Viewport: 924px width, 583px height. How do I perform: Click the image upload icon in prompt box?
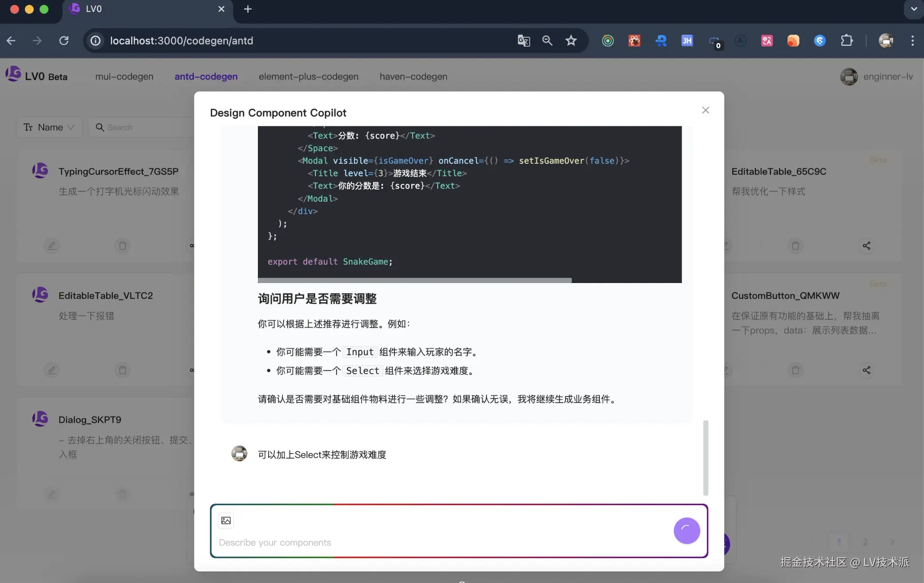[x=226, y=520]
